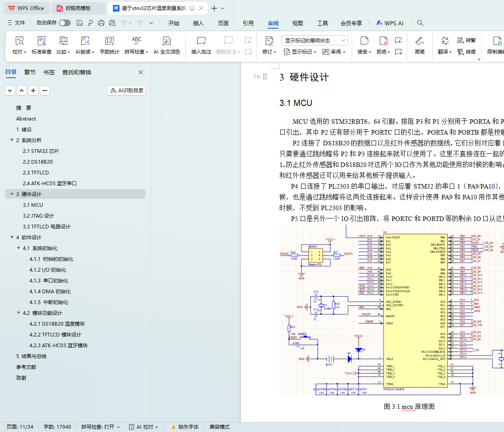Click the standard review (标准审查) icon
The width and height of the screenshot is (504, 432).
[x=42, y=41]
